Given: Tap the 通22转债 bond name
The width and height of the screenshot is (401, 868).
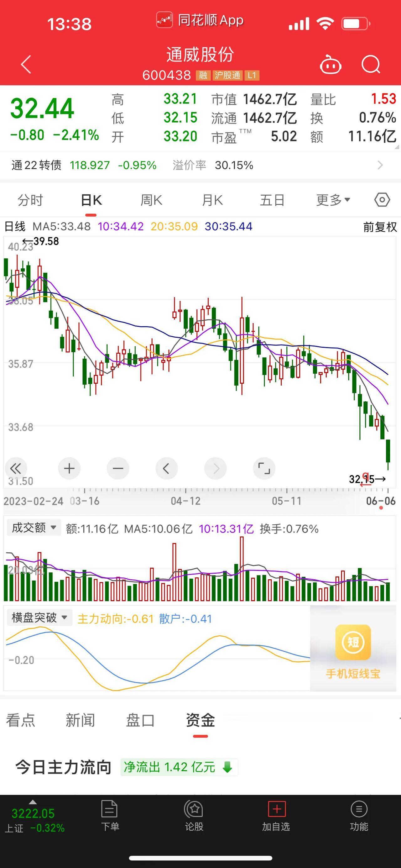Looking at the screenshot, I should [36, 165].
